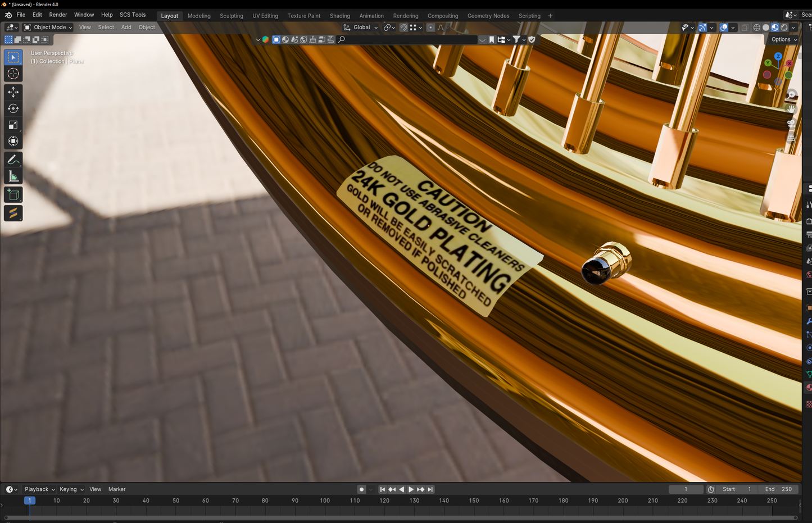Screen dimensions: 812x523
Task: Select the Annotate pencil tool
Action: 13,160
